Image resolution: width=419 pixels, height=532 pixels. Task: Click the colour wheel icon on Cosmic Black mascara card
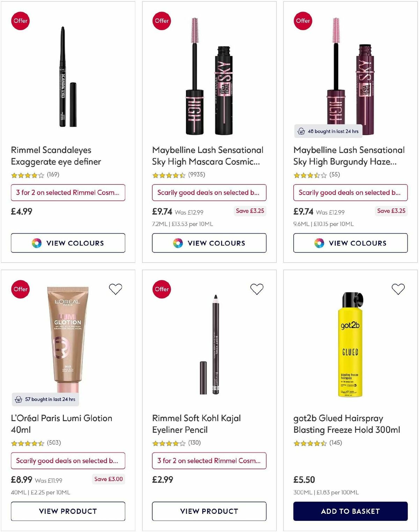tap(178, 243)
